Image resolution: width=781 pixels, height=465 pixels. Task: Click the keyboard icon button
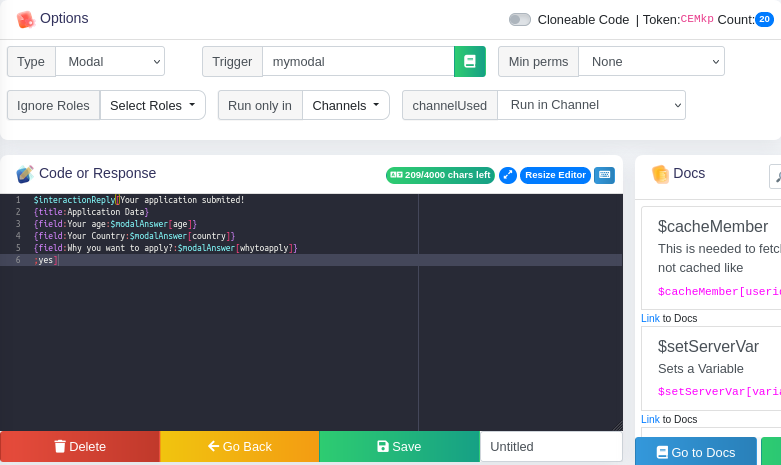click(x=604, y=175)
